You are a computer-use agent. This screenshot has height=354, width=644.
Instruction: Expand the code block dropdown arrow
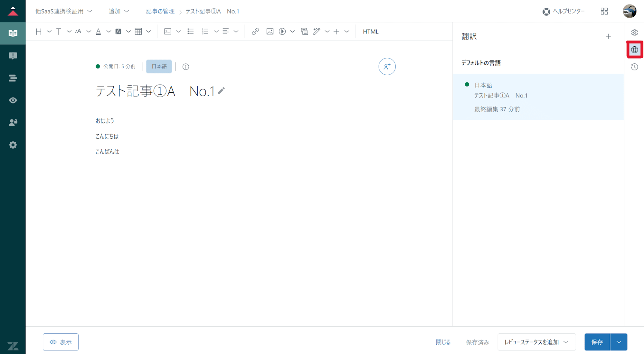coord(178,32)
